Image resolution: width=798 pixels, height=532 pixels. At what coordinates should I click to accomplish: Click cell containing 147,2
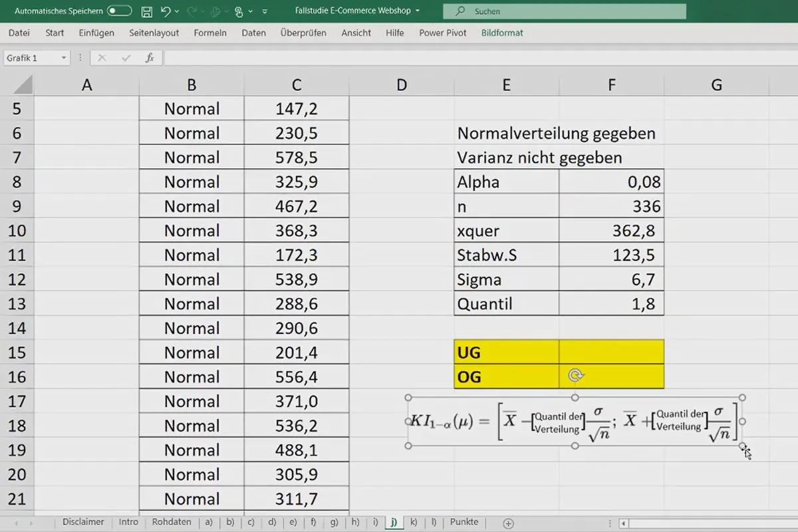[x=297, y=109]
